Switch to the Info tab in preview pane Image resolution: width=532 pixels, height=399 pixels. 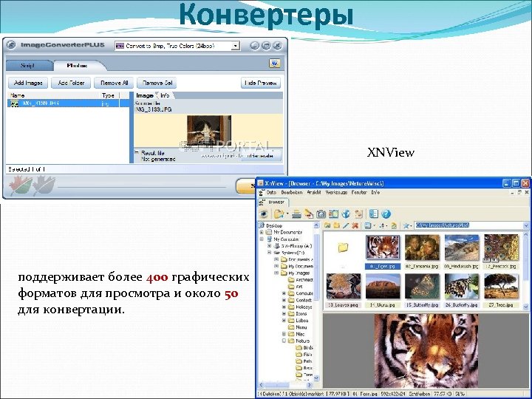165,95
